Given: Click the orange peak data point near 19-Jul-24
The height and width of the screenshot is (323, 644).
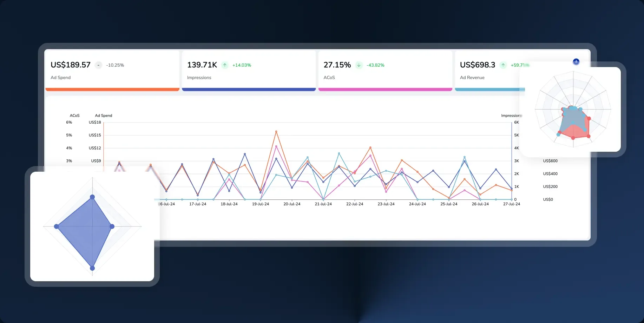Looking at the screenshot, I should [x=276, y=131].
